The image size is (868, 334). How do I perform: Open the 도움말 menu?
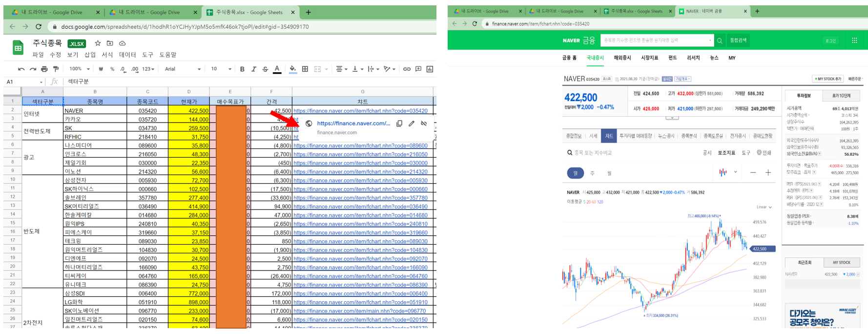pyautogui.click(x=168, y=55)
